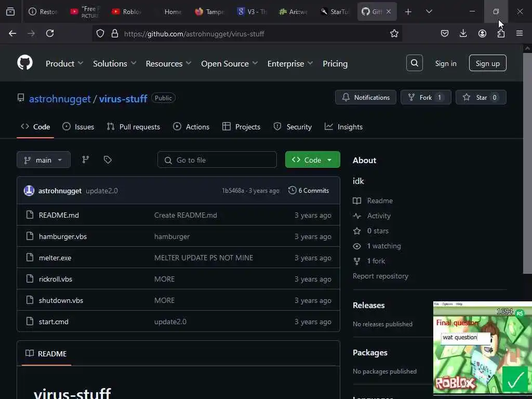Open the GitHub search magnifier button
This screenshot has width=532, height=399.
414,63
